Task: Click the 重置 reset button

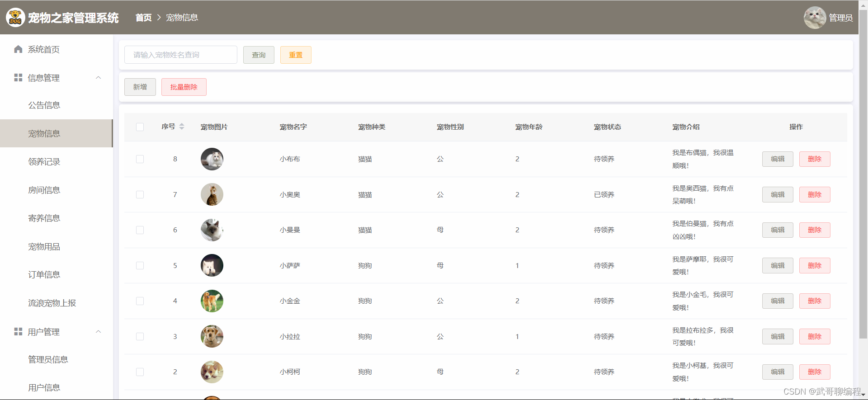Action: 296,55
